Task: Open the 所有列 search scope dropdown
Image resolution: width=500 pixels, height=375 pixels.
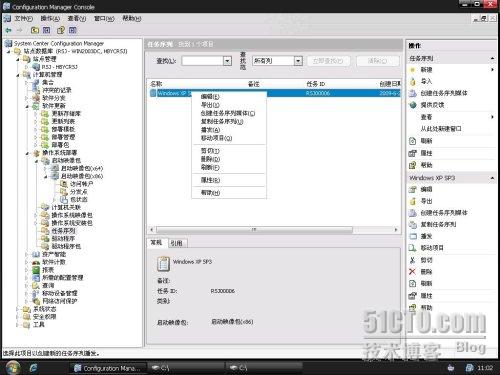Action: tap(298, 61)
